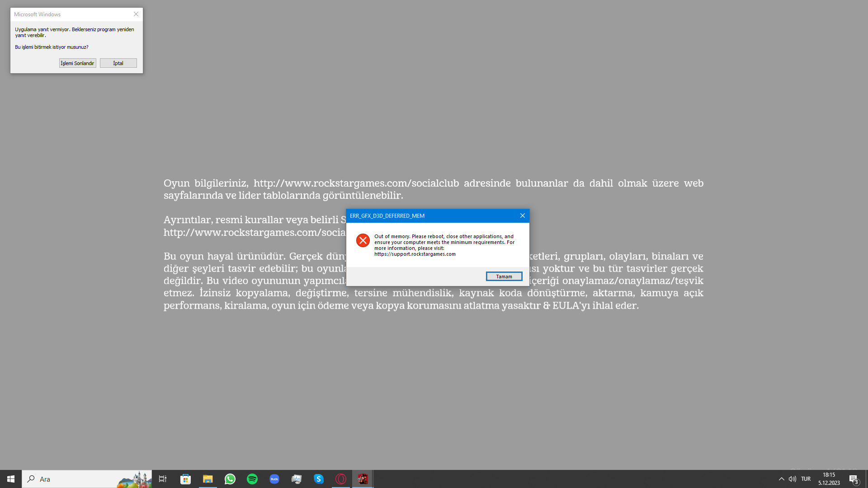Open the TUR keyboard language selector

tap(806, 479)
